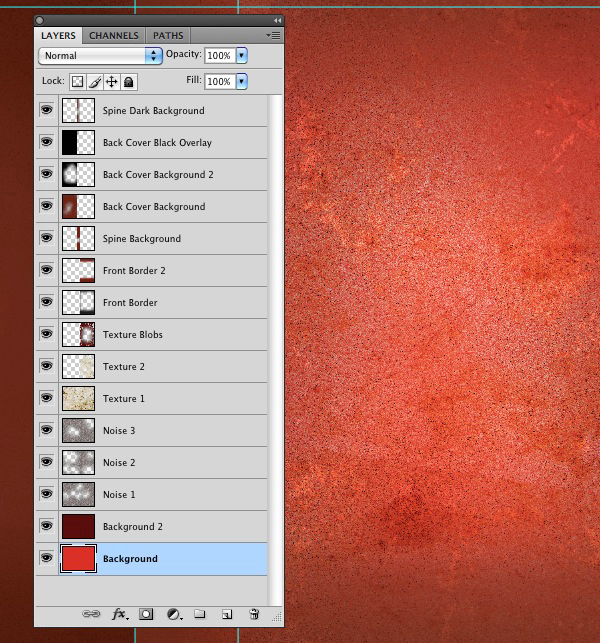This screenshot has height=643, width=600.
Task: Open the Normal blend mode dropdown
Action: tap(100, 56)
